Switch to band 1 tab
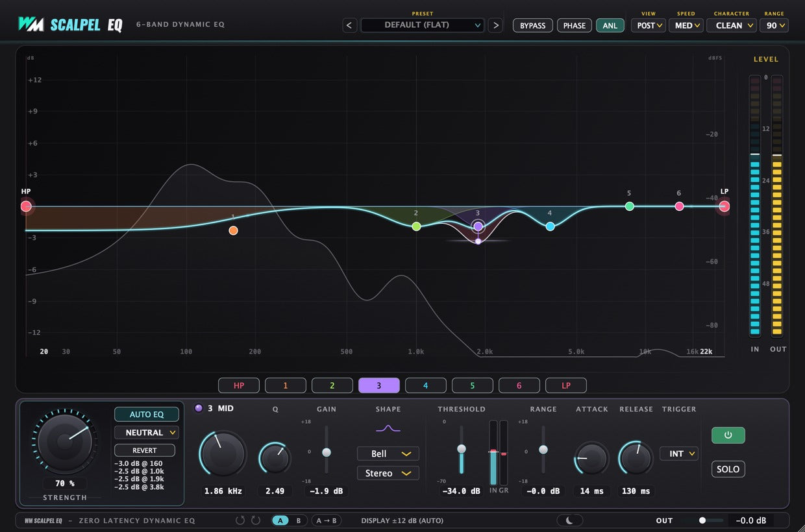 286,385
